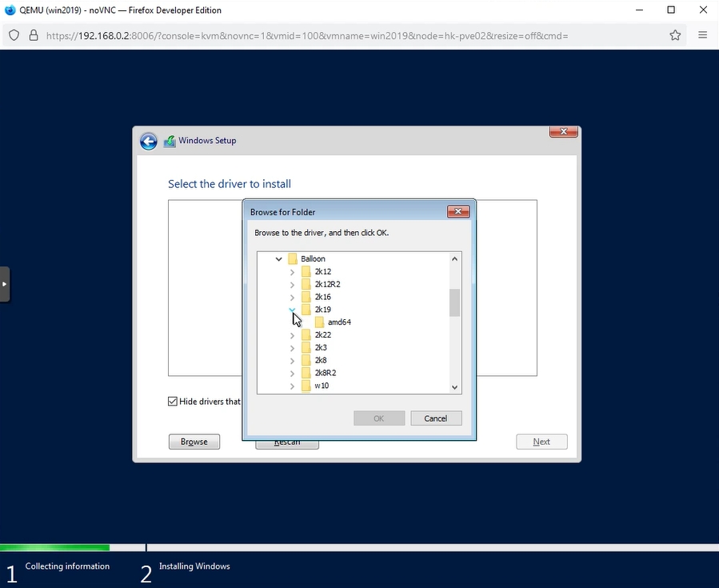
Task: Click the Balloon folder icon
Action: [293, 259]
